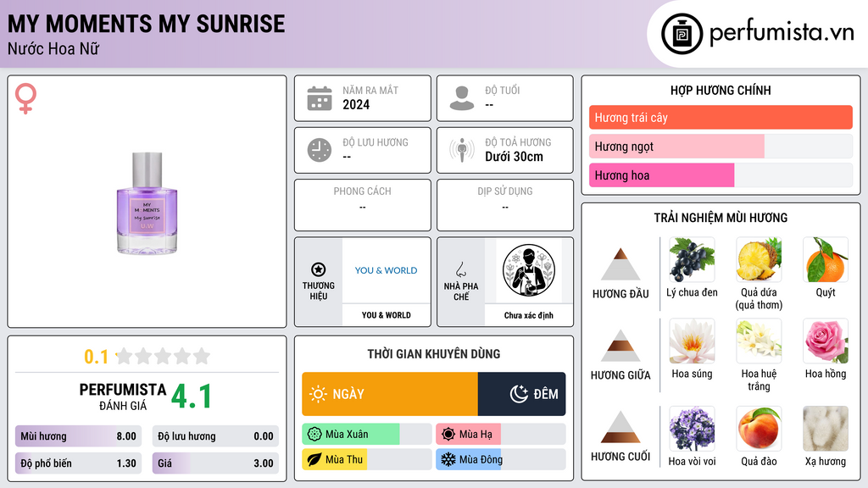This screenshot has width=868, height=488.
Task: Click the Hoa hồng rose note image
Action: (x=826, y=341)
